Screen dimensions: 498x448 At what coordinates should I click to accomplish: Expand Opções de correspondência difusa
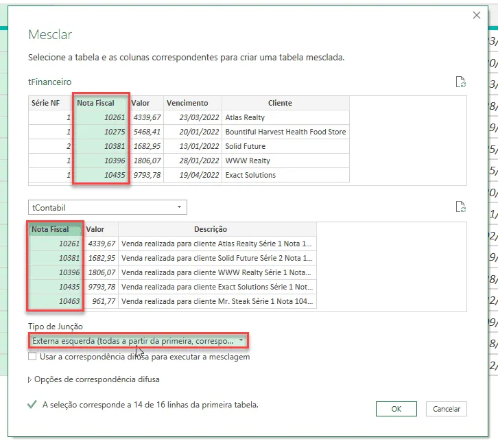(x=94, y=379)
